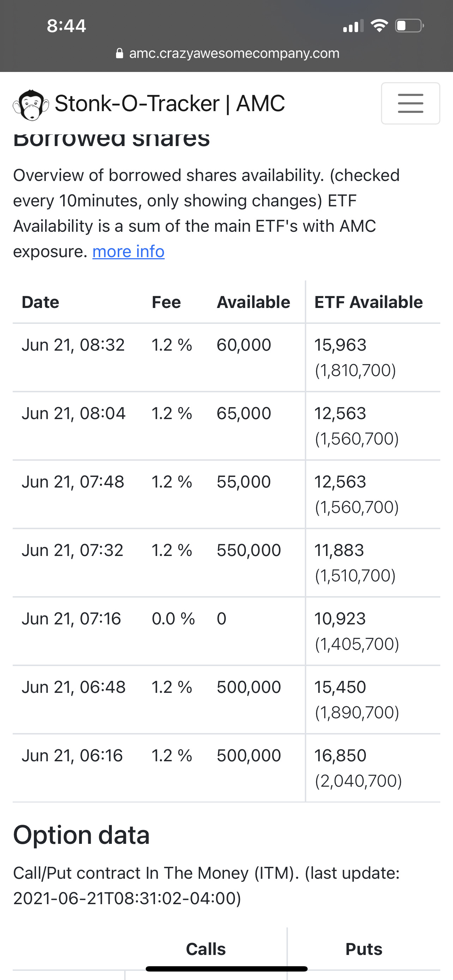The image size is (453, 980).
Task: Click the ETF Available column header
Action: tap(368, 302)
